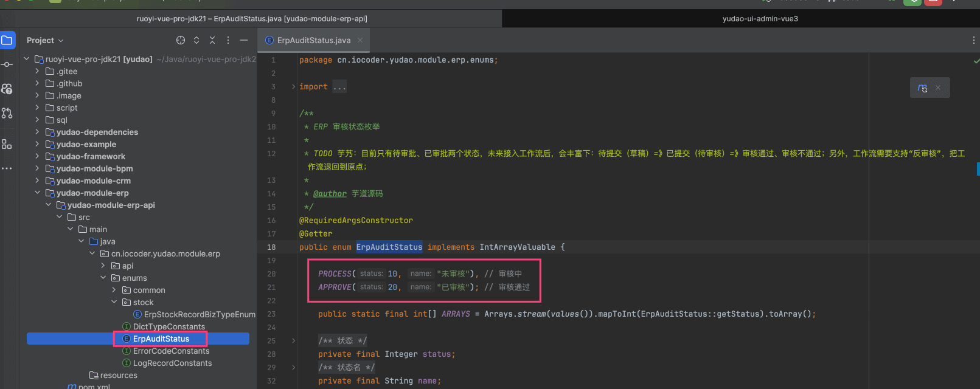Open the Project view dropdown
The image size is (980, 389).
[45, 40]
